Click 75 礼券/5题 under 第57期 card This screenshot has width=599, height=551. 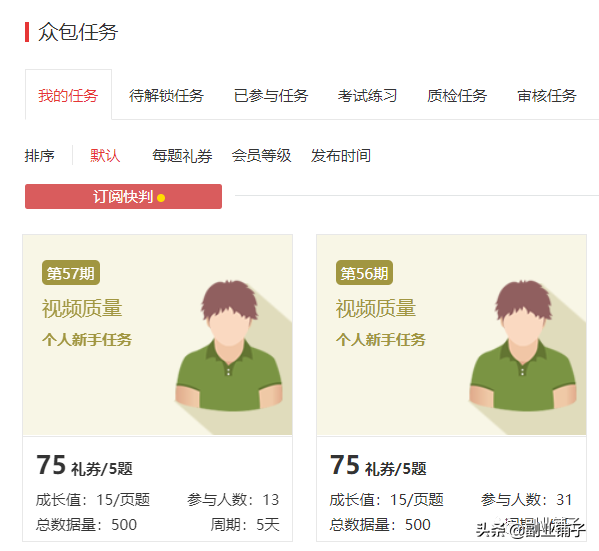click(x=84, y=466)
